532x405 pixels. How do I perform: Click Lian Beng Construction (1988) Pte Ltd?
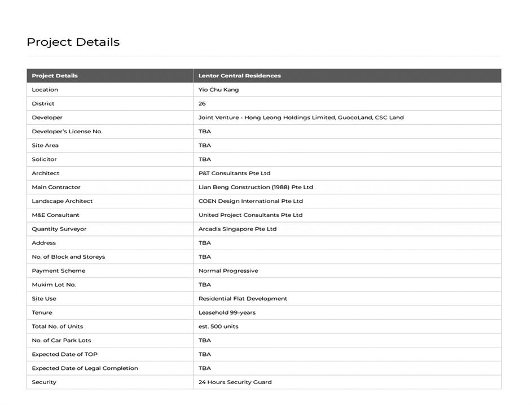pyautogui.click(x=256, y=188)
